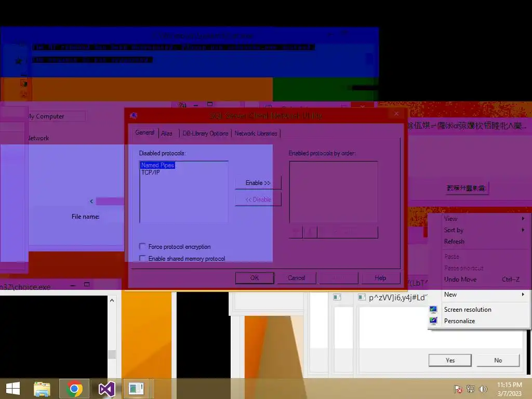Open the last pinned taskbar app icon
This screenshot has width=532, height=399.
click(137, 389)
